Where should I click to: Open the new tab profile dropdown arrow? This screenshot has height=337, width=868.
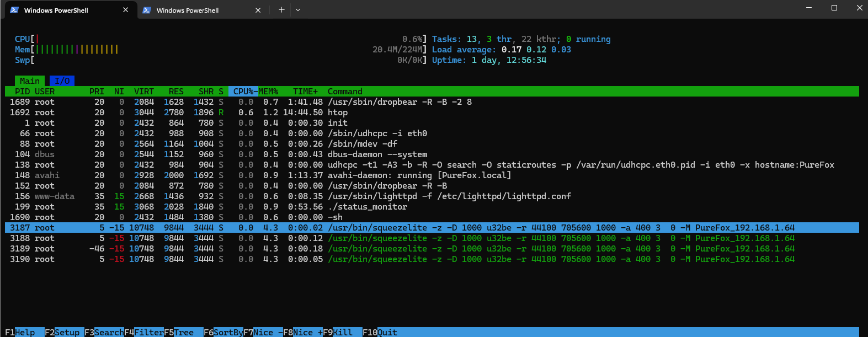[x=298, y=10]
